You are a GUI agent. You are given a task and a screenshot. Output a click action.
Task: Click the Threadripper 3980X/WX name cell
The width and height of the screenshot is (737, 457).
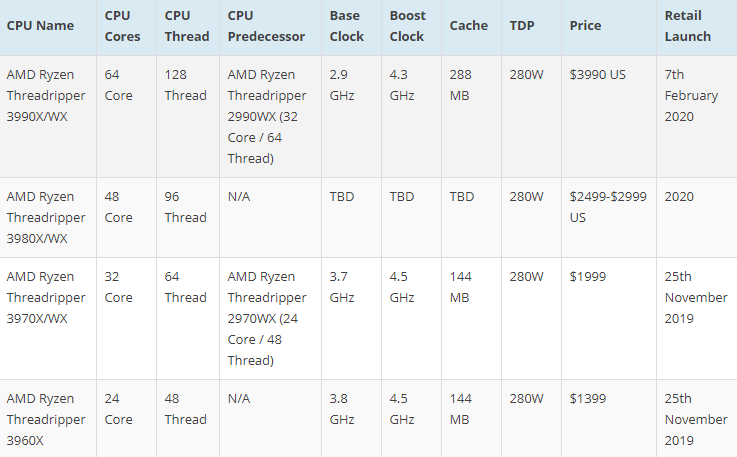point(48,218)
